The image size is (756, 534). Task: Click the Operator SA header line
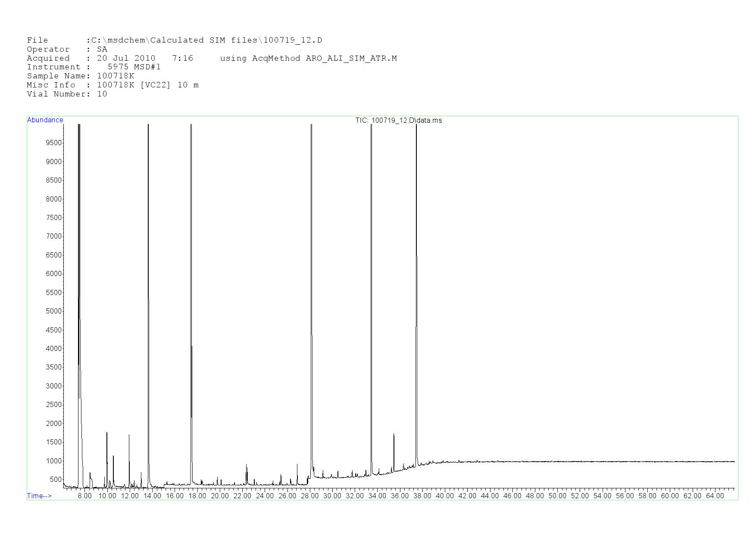[67, 49]
